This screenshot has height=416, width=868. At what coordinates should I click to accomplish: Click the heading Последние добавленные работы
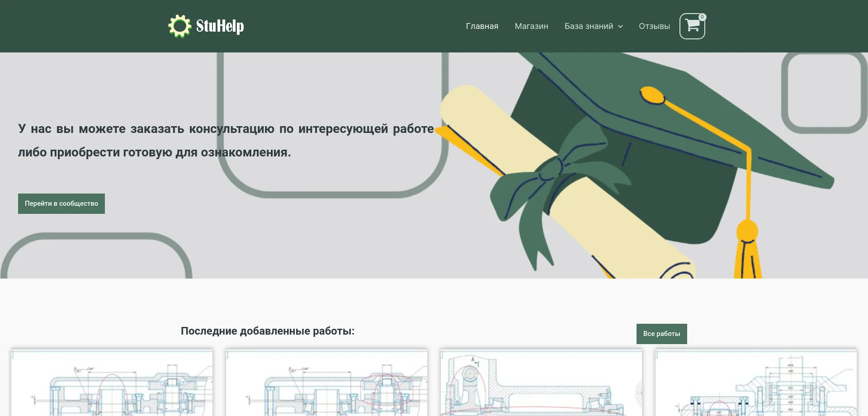click(268, 331)
